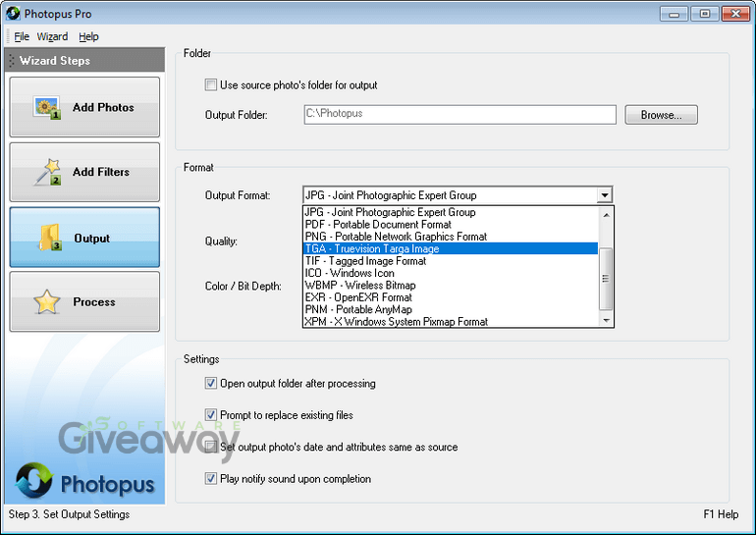Screen dimensions: 756x535
Task: Choose PNG - Portable Network Graphics Format
Action: click(x=451, y=237)
